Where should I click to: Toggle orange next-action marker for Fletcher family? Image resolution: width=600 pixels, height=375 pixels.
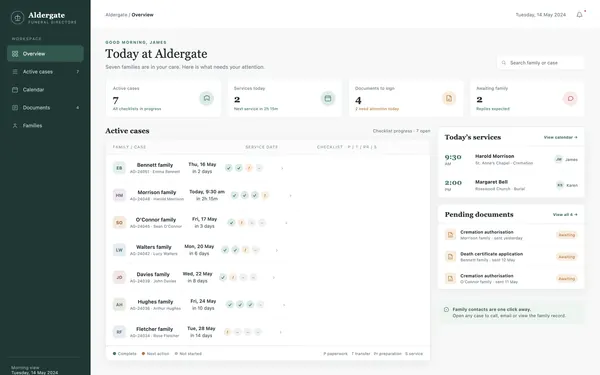point(227,332)
